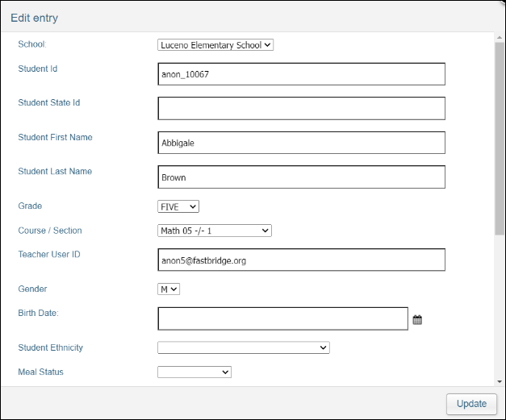The width and height of the screenshot is (506, 420).
Task: Click the empty Birth Date input box
Action: [283, 318]
